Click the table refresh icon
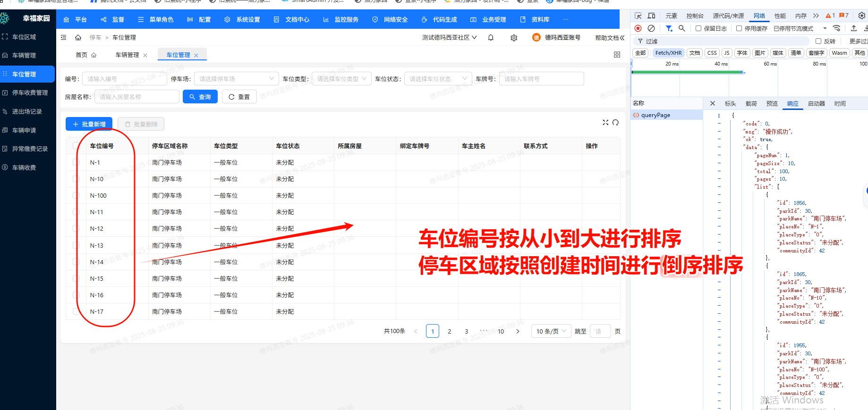 pyautogui.click(x=615, y=123)
